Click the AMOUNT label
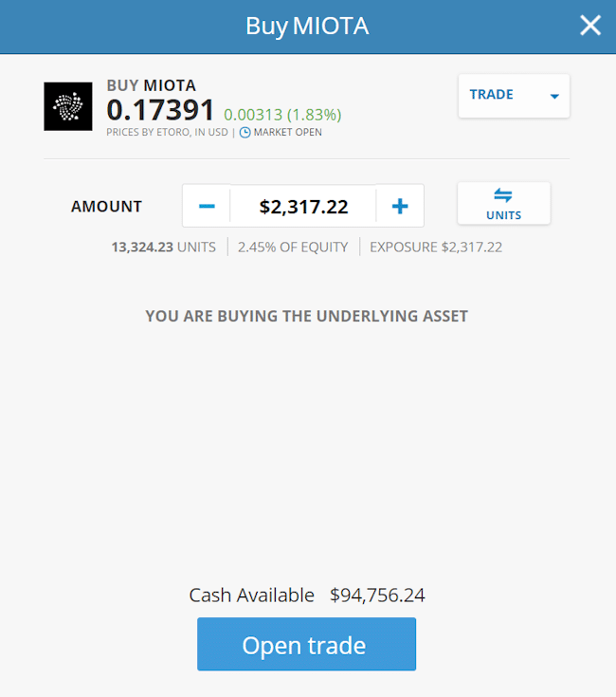 [106, 207]
